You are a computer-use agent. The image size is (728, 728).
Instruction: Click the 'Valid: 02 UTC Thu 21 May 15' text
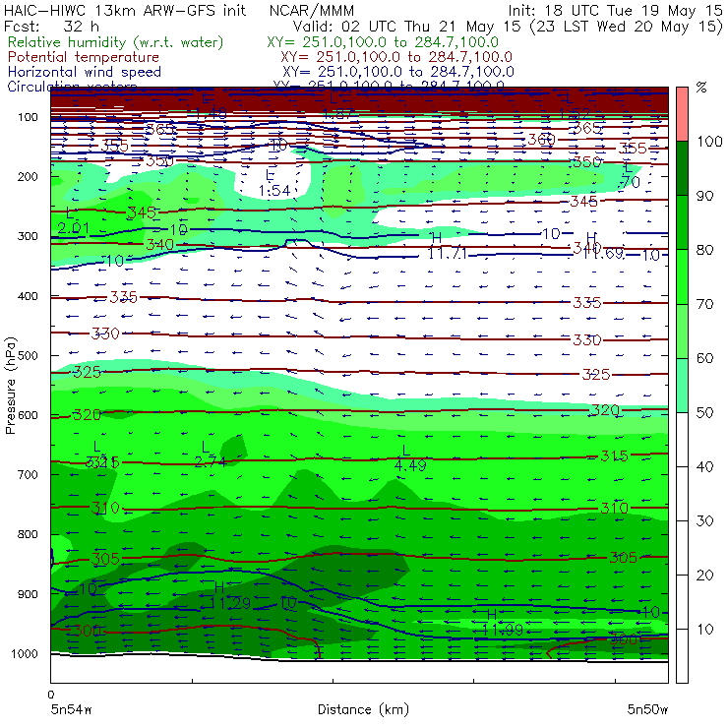(408, 27)
